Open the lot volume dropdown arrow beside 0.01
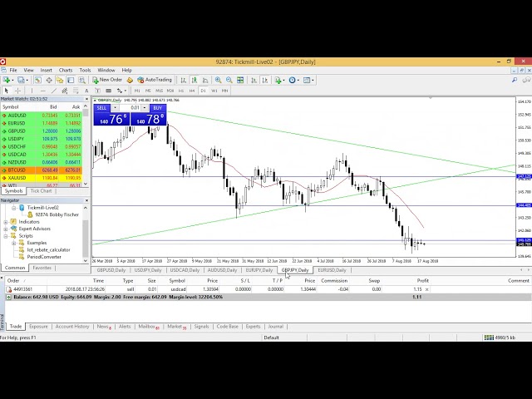This screenshot has width=532, height=399. click(x=145, y=108)
